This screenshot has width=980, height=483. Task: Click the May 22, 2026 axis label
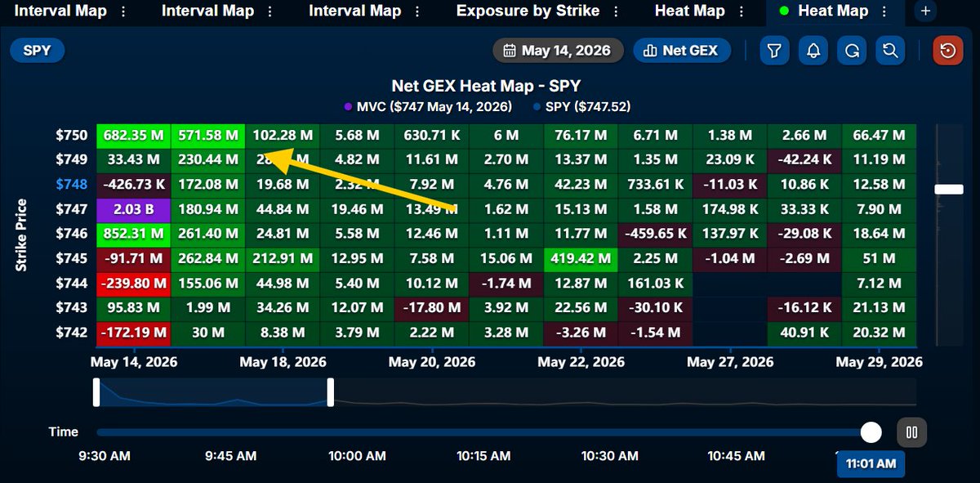581,361
